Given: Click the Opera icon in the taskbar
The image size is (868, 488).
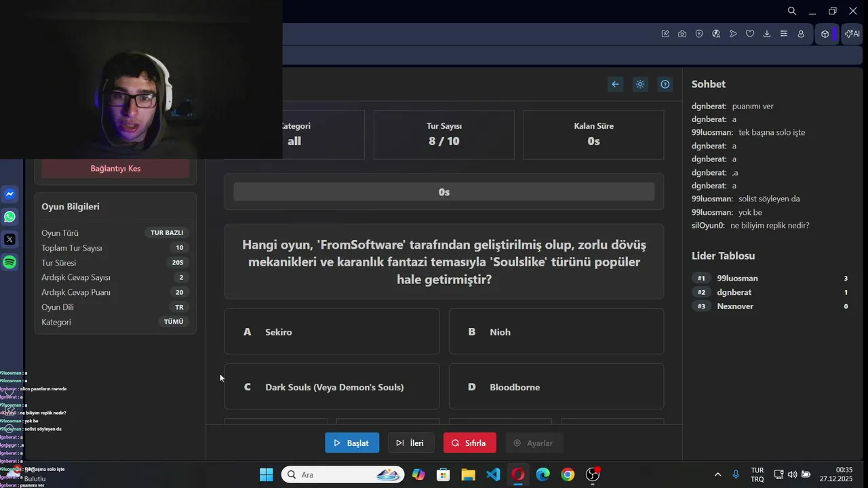Looking at the screenshot, I should (x=518, y=474).
